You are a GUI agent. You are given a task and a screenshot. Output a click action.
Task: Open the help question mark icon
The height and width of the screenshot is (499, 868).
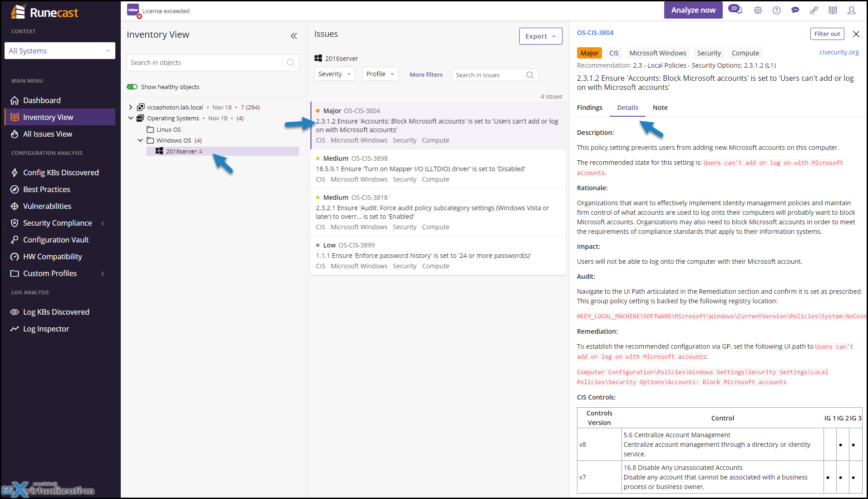[x=776, y=10]
